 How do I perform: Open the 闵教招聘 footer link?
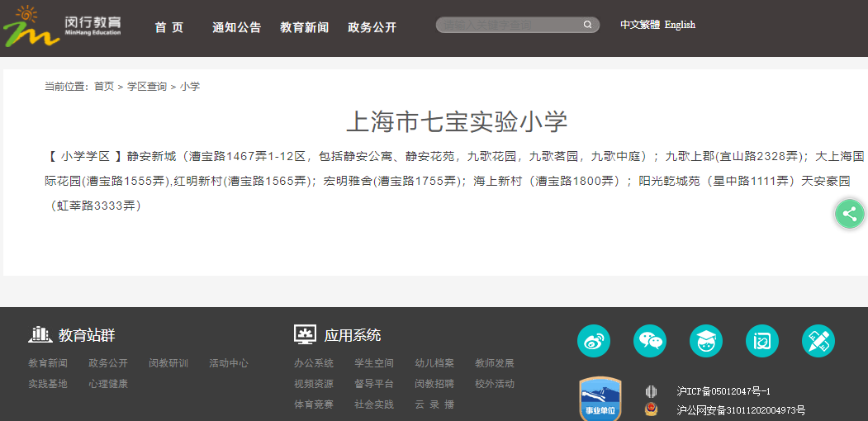click(x=434, y=384)
